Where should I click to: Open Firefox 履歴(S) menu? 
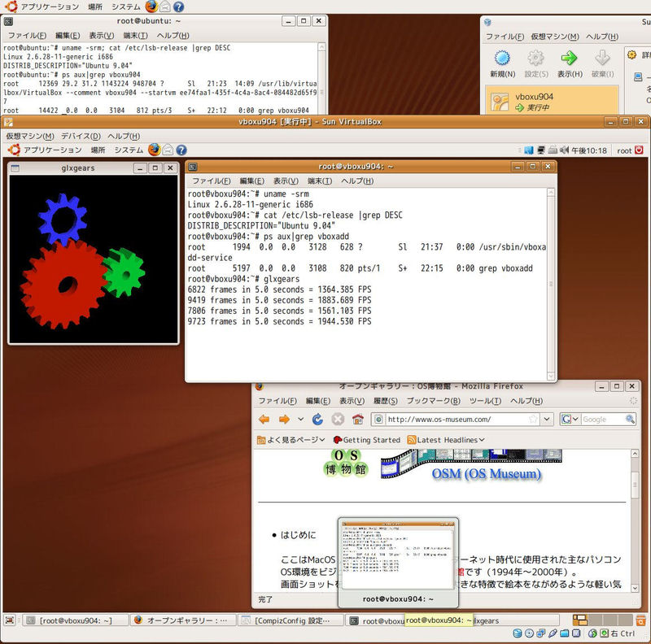385,401
